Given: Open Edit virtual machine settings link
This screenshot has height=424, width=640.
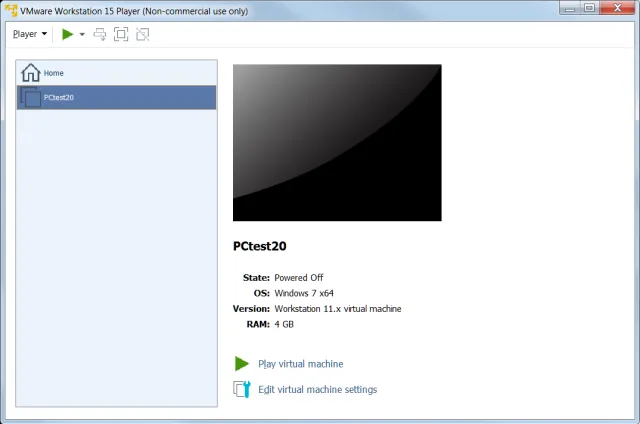Looking at the screenshot, I should point(318,390).
